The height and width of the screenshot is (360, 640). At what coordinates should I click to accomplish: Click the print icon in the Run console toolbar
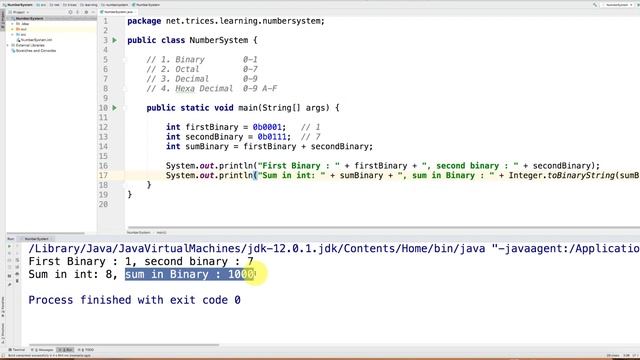[x=17, y=274]
